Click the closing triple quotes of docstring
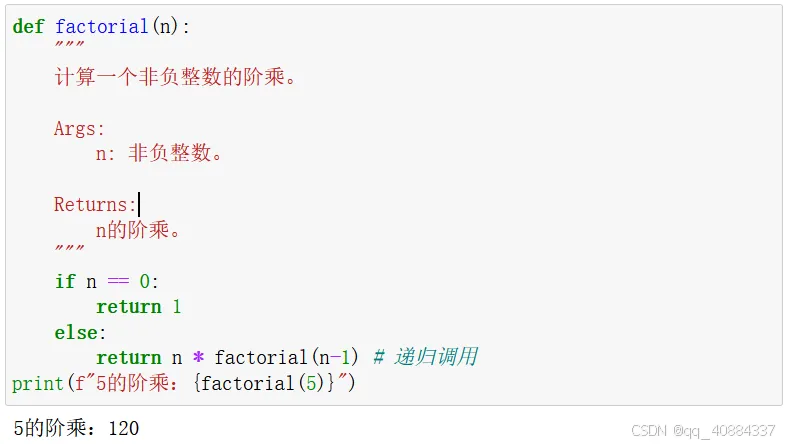Viewport: 786px width, 444px height. 70,248
